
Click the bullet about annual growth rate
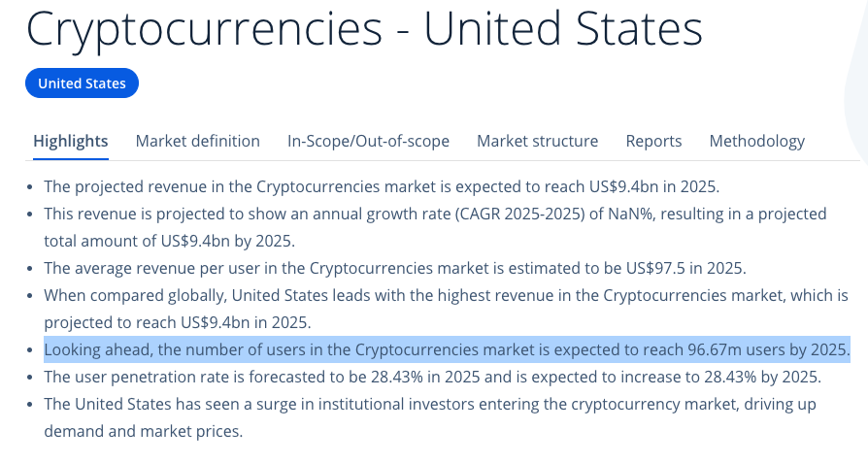[x=435, y=227]
